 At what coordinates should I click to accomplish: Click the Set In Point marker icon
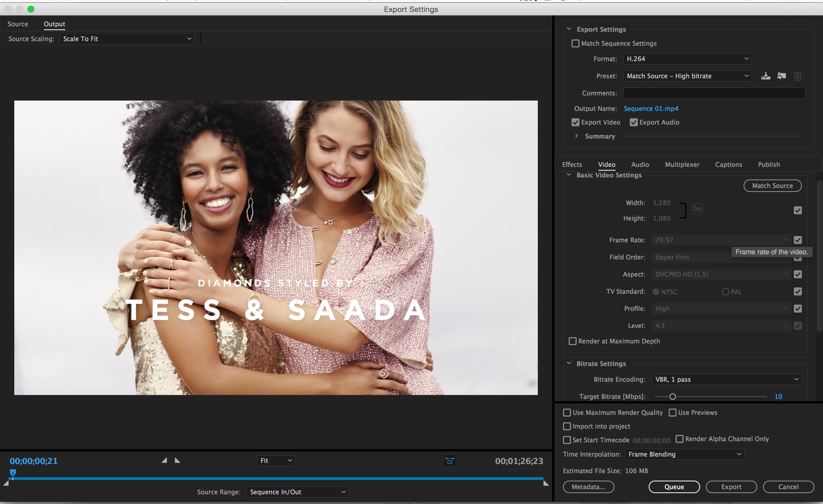[x=164, y=461]
